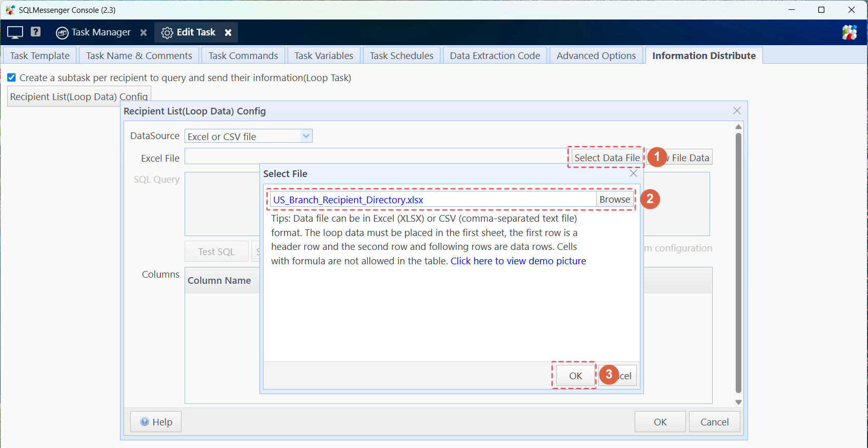Viewport: 868px width, 448px height.
Task: Close the Edit Task tab
Action: [228, 32]
